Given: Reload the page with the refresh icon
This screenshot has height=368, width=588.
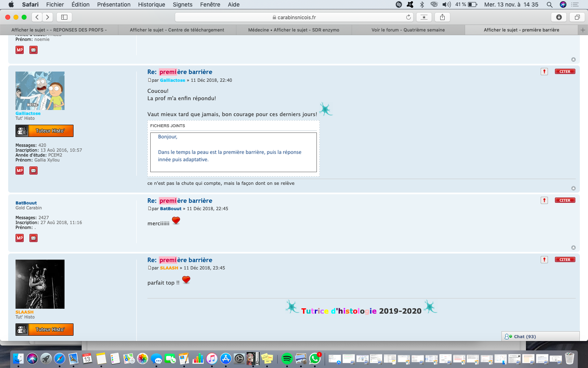Looking at the screenshot, I should click(x=408, y=17).
